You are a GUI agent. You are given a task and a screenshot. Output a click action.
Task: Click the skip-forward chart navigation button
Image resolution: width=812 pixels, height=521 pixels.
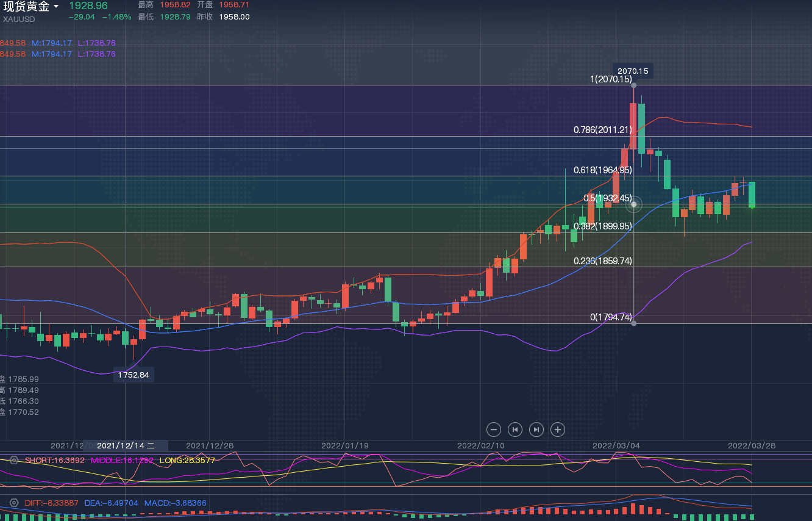click(x=536, y=429)
